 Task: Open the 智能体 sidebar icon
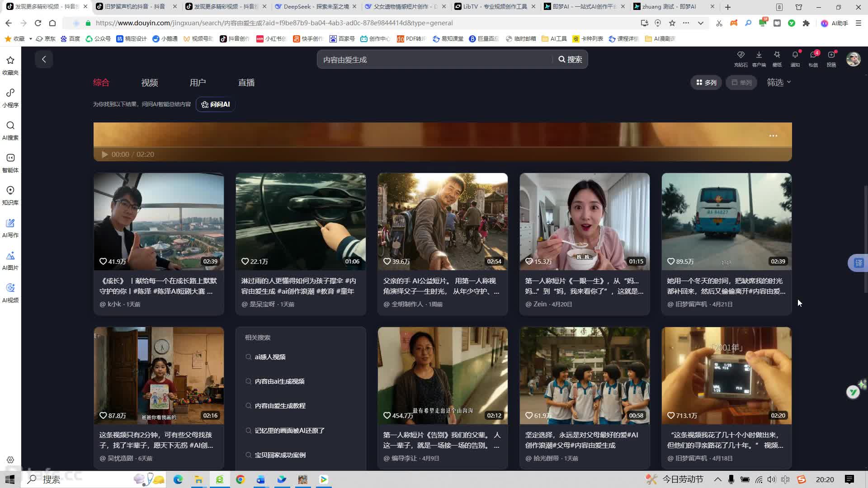[x=10, y=163]
